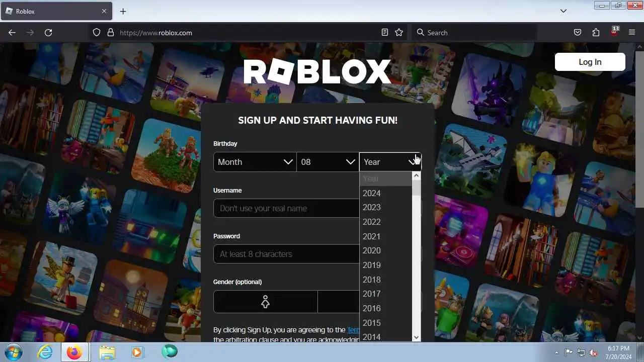Viewport: 644px width, 362px height.
Task: Click the year list scroll-up arrow
Action: 416,176
